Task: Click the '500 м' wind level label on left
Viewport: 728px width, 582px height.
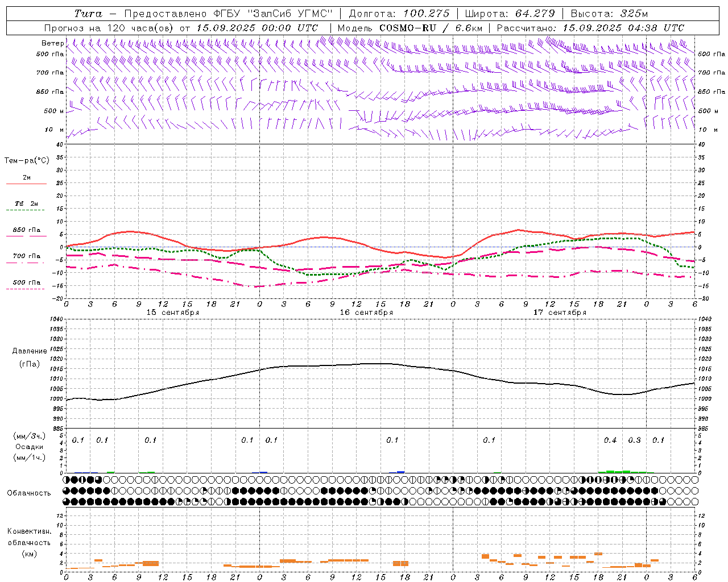Action: [53, 111]
